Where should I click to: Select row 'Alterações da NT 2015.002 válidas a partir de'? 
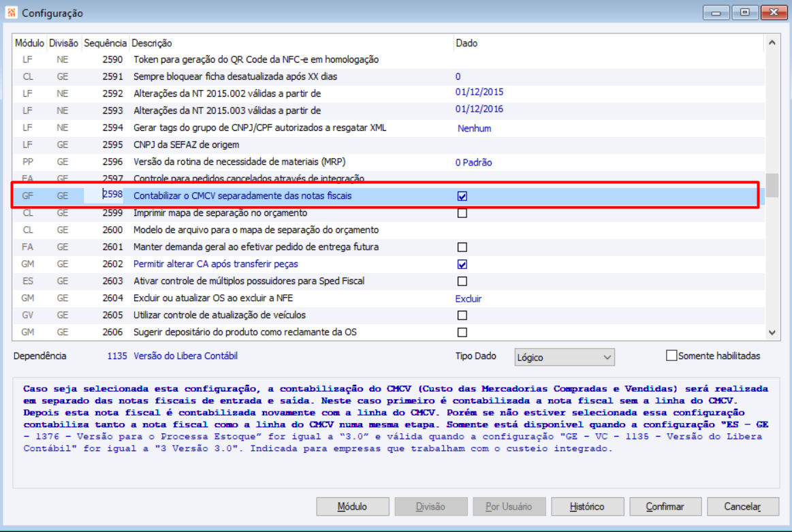point(388,93)
